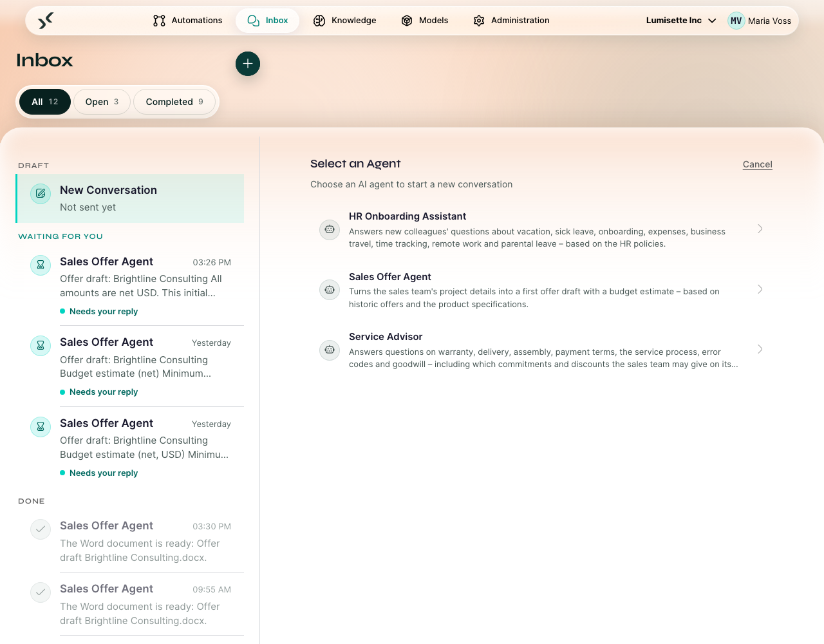Click the app logo in the top bar
This screenshot has height=644, width=824.
tap(45, 21)
